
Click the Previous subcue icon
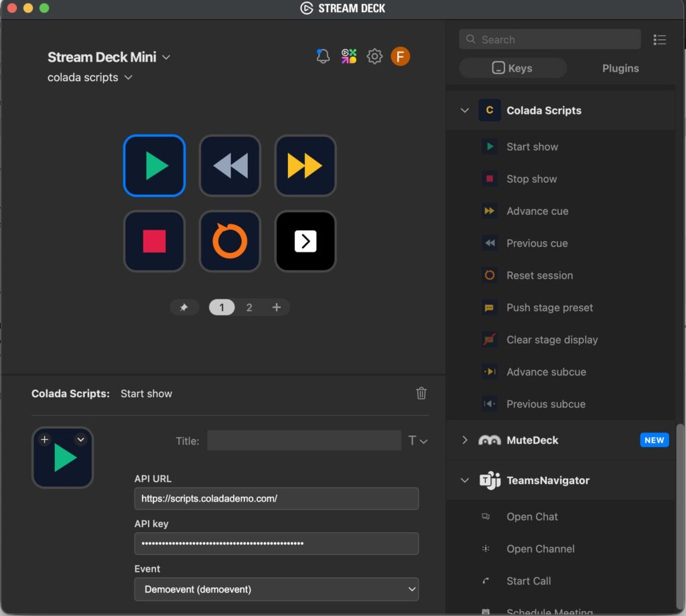click(490, 404)
